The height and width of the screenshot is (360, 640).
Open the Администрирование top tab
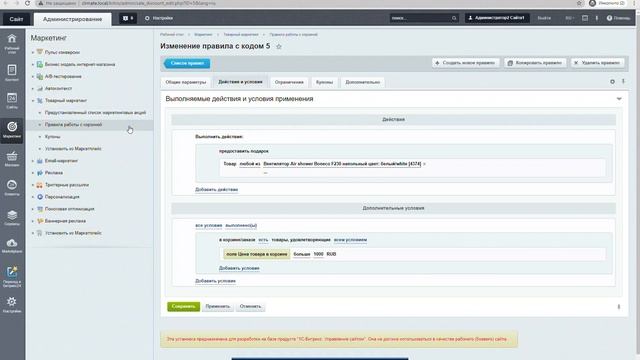pos(72,19)
